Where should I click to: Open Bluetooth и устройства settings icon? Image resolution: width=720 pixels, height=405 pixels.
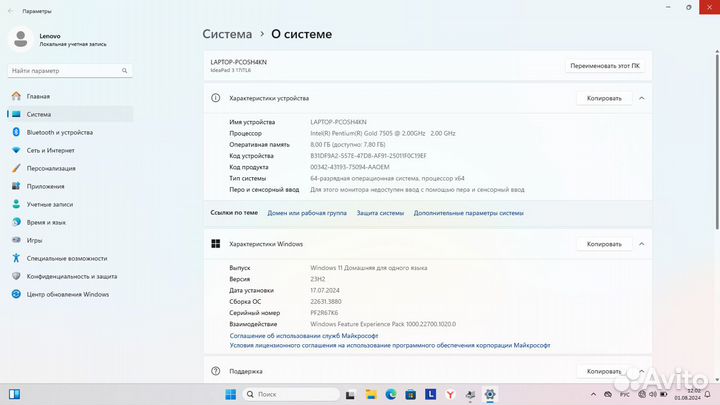16,132
